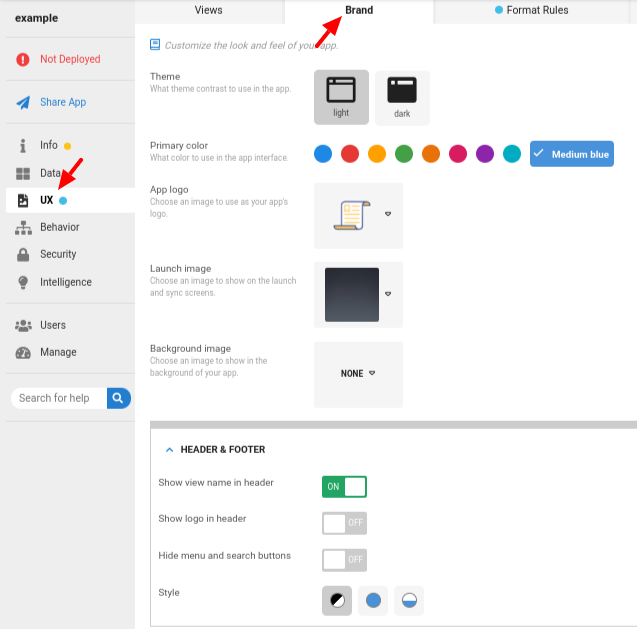Click the Info sidebar label
Image resolution: width=637 pixels, height=629 pixels.
pos(49,145)
